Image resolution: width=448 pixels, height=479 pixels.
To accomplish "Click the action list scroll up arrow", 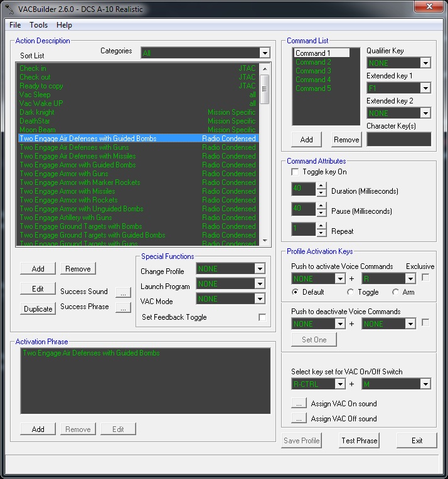I will 265,69.
